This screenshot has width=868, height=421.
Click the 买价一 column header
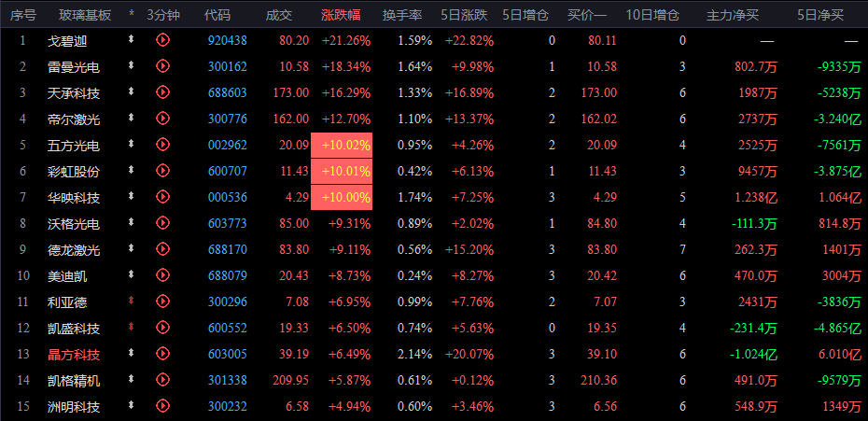(x=587, y=15)
